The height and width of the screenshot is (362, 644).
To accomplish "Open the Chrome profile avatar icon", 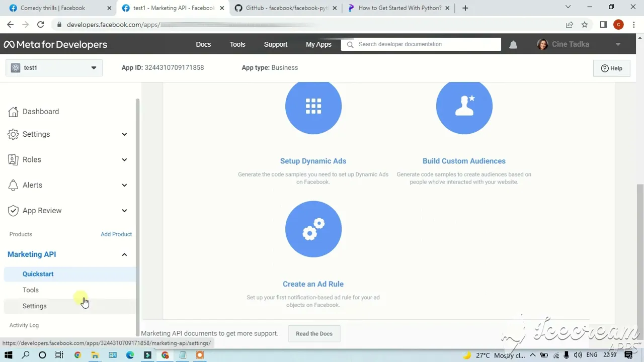I will pos(618,25).
